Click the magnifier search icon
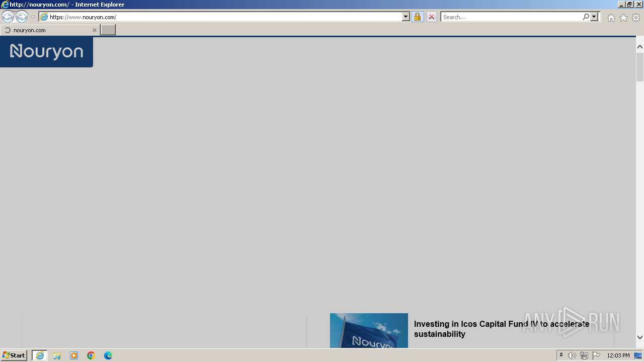644x362 pixels. pyautogui.click(x=586, y=17)
